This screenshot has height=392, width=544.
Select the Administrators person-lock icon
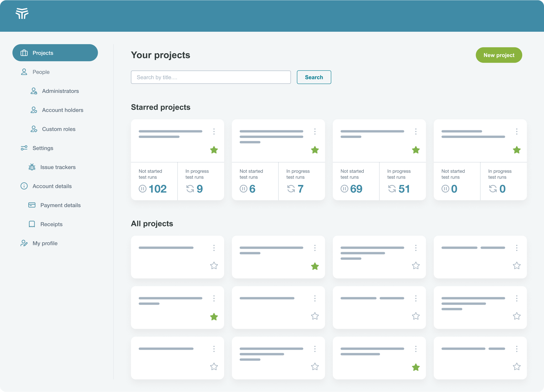[34, 91]
